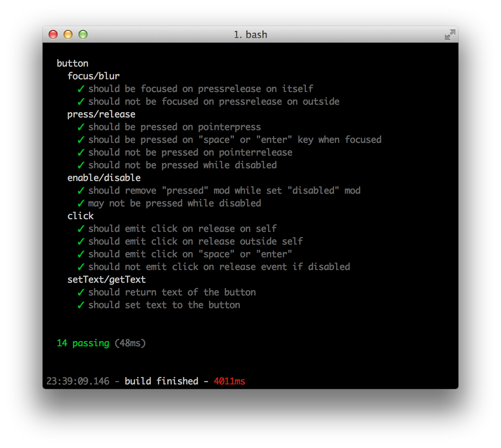Select the 'focus/blur' group heading
The width and height of the screenshot is (501, 448).
click(93, 76)
